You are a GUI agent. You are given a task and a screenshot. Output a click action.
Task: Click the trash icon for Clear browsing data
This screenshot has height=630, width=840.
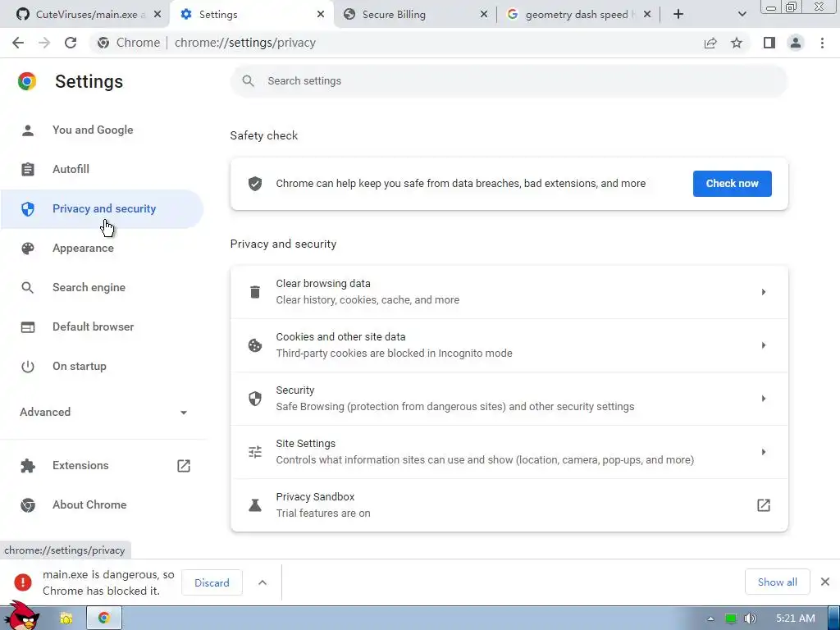coord(255,292)
